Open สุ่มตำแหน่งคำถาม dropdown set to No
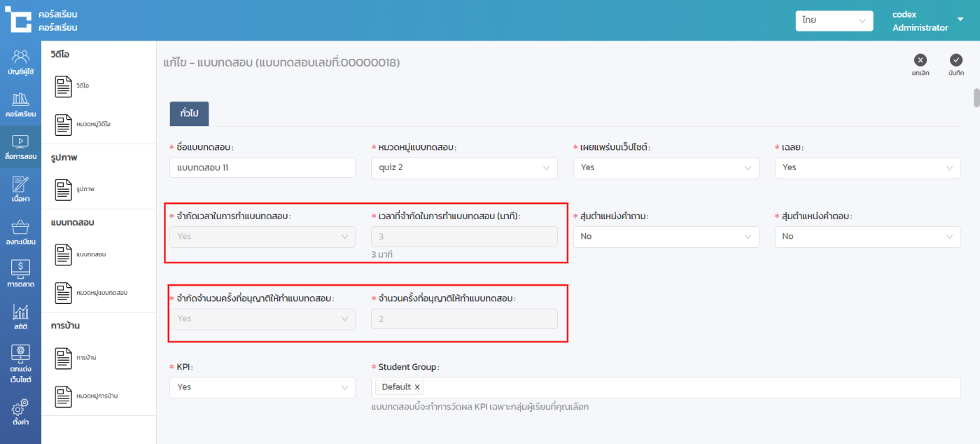This screenshot has height=444, width=980. (x=665, y=237)
